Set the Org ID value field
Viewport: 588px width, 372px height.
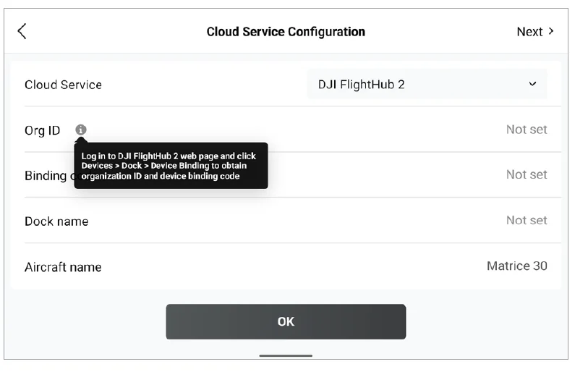[526, 130]
